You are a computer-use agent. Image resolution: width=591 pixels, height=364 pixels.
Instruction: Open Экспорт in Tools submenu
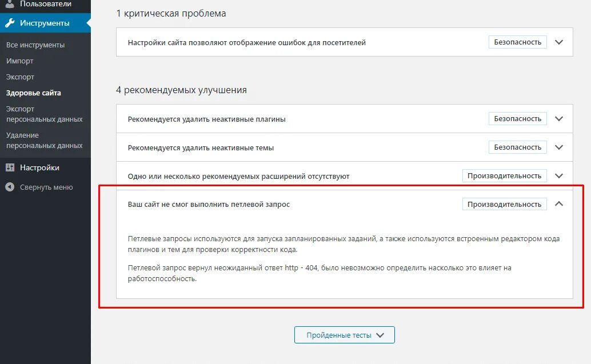tap(21, 77)
